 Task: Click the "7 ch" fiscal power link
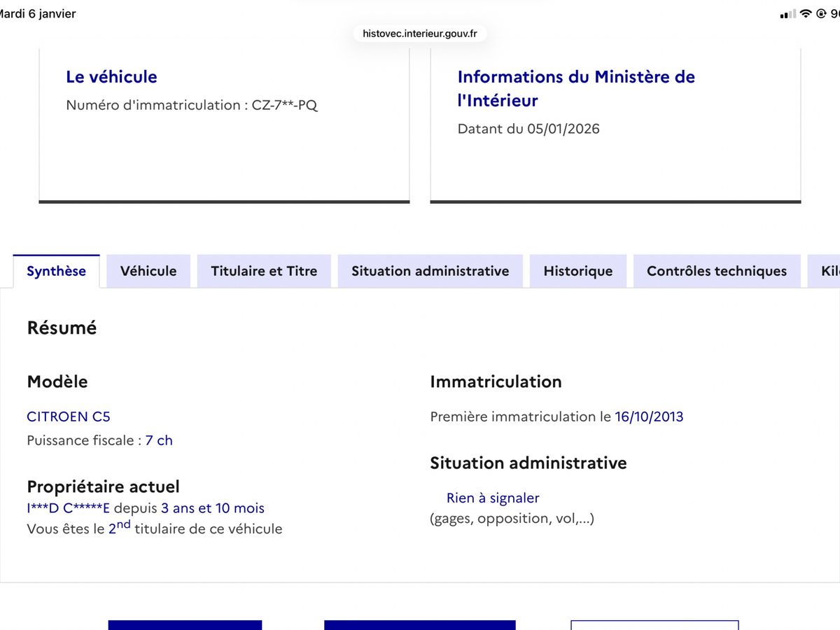click(x=159, y=440)
